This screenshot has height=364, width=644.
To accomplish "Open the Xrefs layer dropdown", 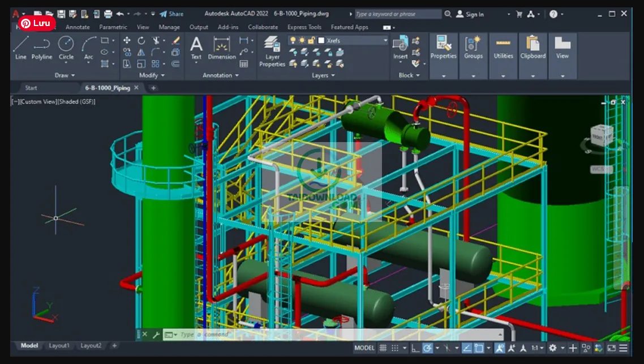I will tap(385, 40).
